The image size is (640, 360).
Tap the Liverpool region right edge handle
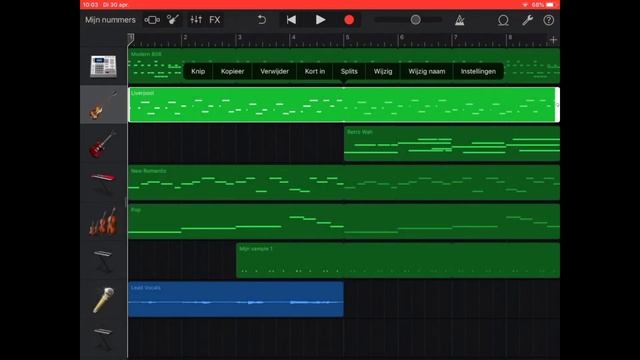557,105
